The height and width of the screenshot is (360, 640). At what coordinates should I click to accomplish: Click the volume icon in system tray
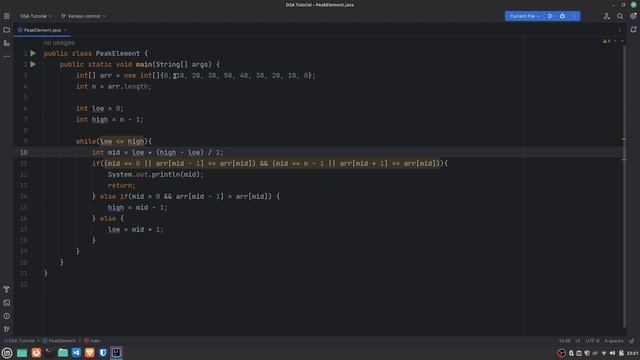pyautogui.click(x=612, y=353)
